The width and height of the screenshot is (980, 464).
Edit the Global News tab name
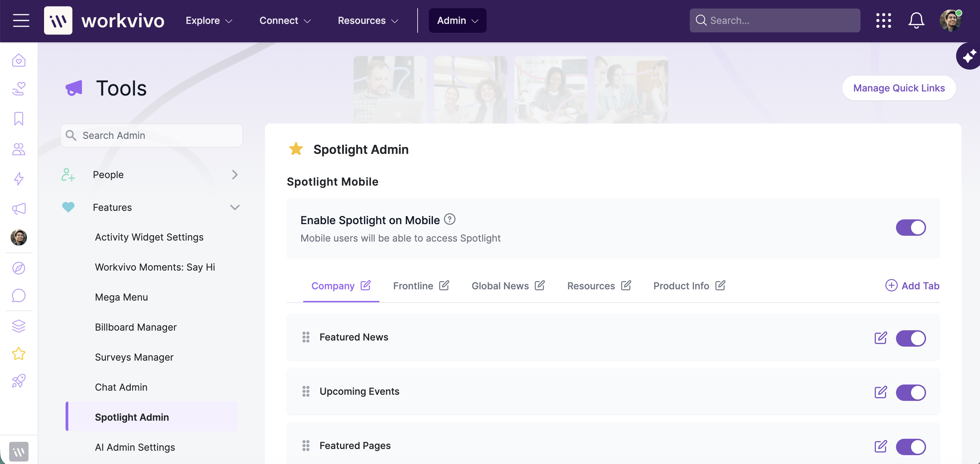tap(540, 285)
